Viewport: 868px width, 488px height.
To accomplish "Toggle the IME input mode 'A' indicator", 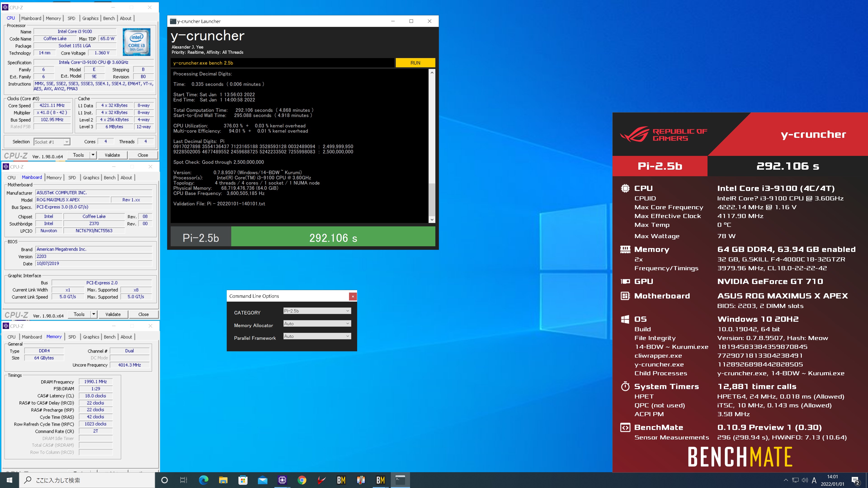I will tap(814, 480).
